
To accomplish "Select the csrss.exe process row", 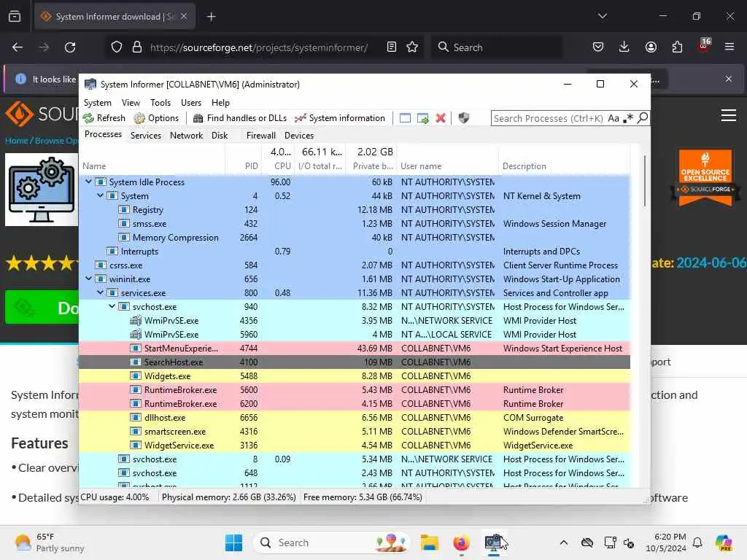I will (x=355, y=265).
